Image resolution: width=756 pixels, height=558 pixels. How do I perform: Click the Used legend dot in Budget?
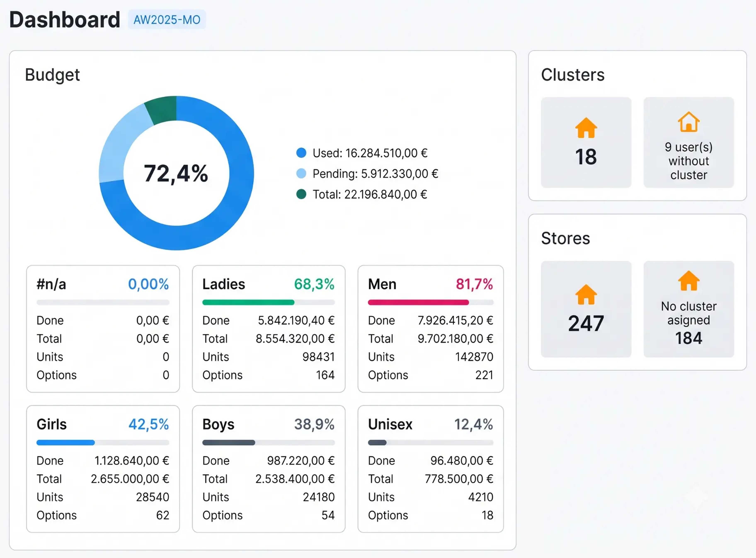point(301,153)
